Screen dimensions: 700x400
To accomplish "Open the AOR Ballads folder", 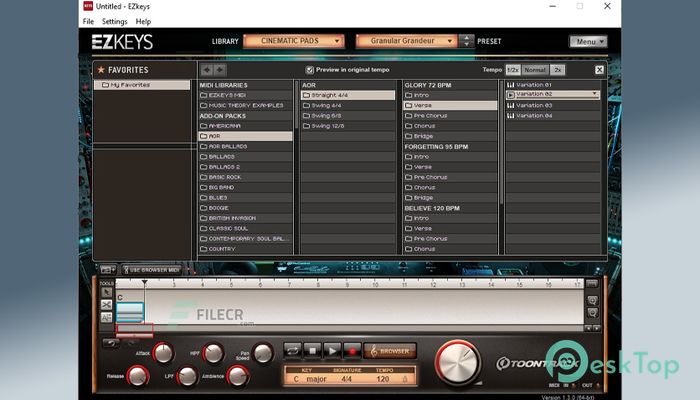I will click(246, 146).
